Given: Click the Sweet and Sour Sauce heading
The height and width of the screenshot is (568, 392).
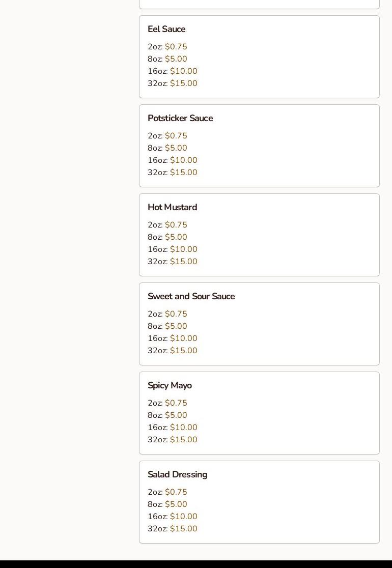Looking at the screenshot, I should tap(191, 296).
